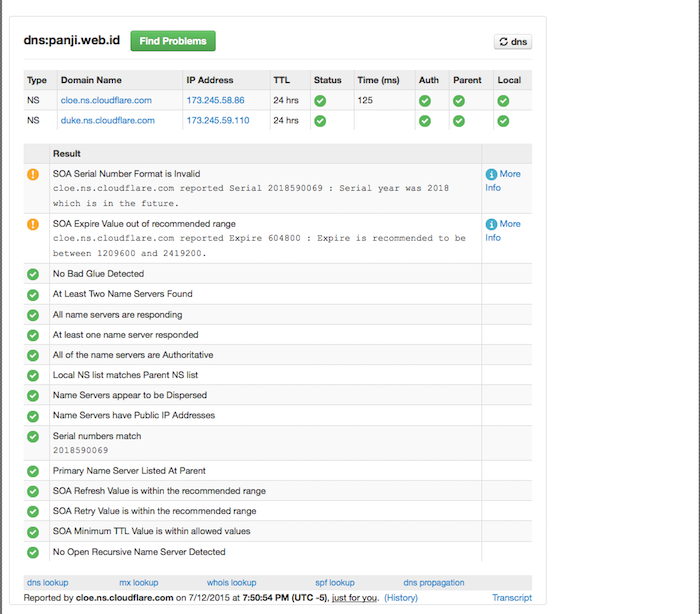Click check icon beside SOA Minimum TTL row
The width and height of the screenshot is (700, 614).
(x=33, y=532)
